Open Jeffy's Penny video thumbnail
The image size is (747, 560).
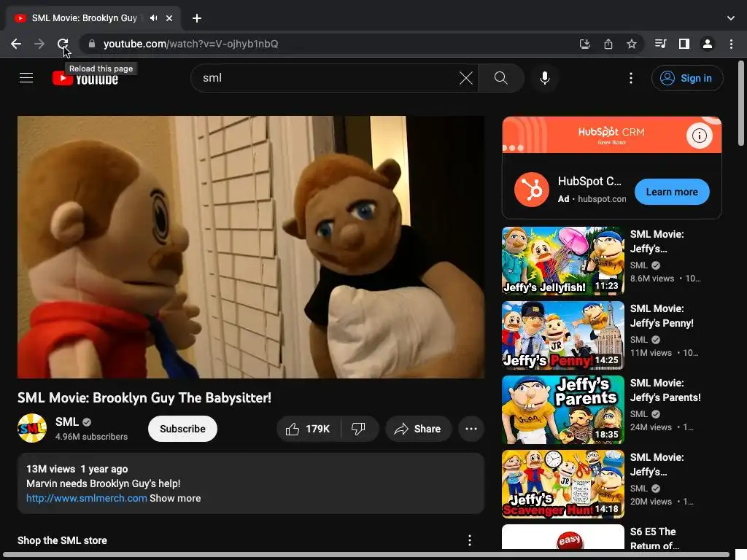562,335
